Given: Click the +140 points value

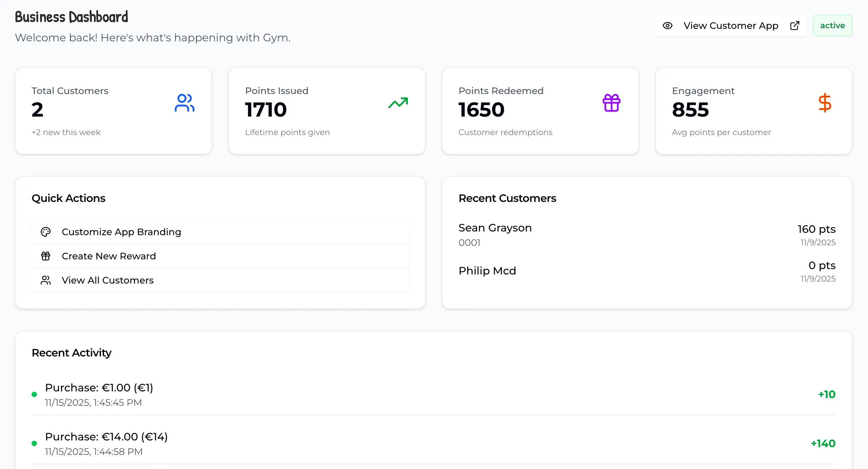Looking at the screenshot, I should 823,443.
